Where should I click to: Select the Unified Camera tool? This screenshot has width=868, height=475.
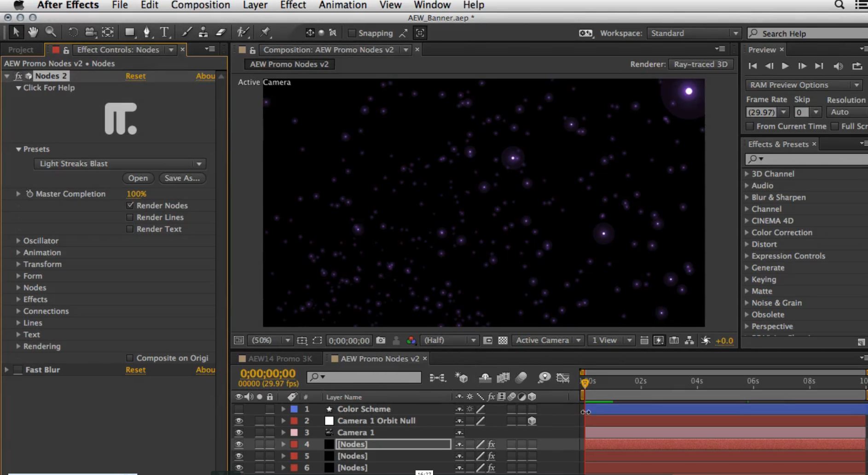point(90,32)
